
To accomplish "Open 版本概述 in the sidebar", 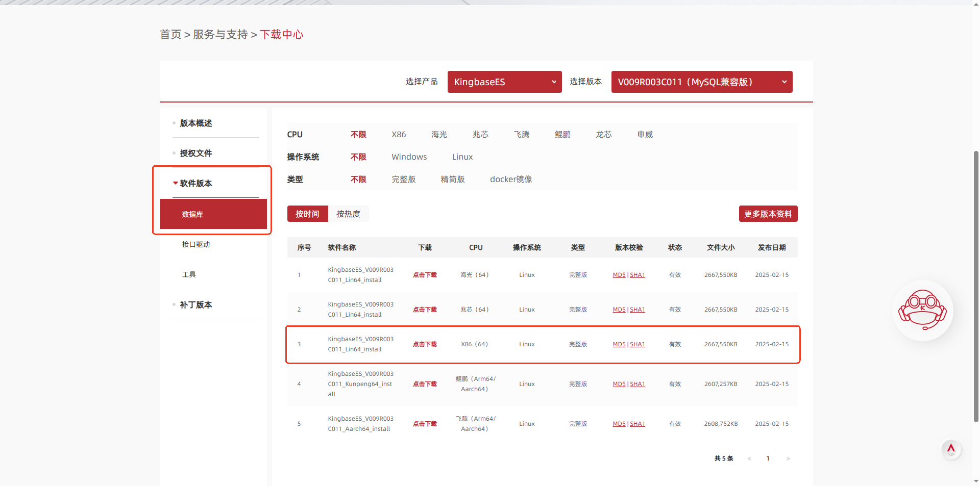I will coord(196,123).
